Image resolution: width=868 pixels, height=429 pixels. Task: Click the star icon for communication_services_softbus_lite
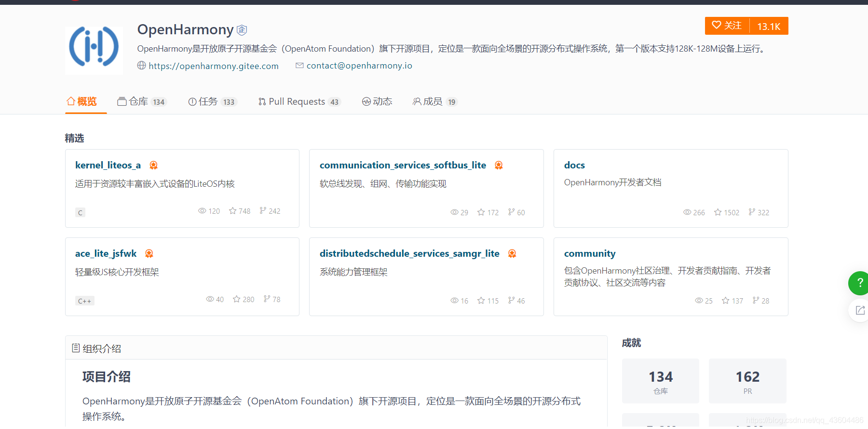pyautogui.click(x=481, y=212)
